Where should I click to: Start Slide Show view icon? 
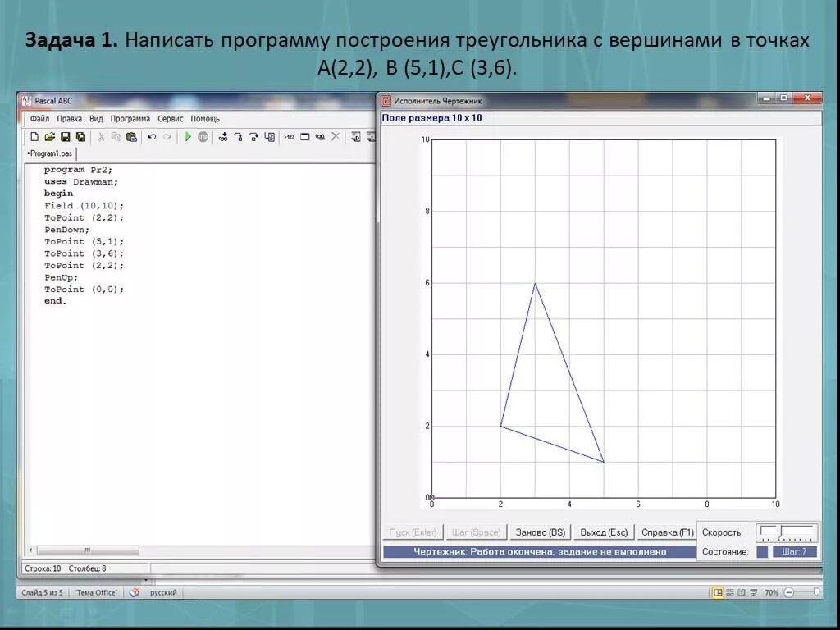[754, 592]
